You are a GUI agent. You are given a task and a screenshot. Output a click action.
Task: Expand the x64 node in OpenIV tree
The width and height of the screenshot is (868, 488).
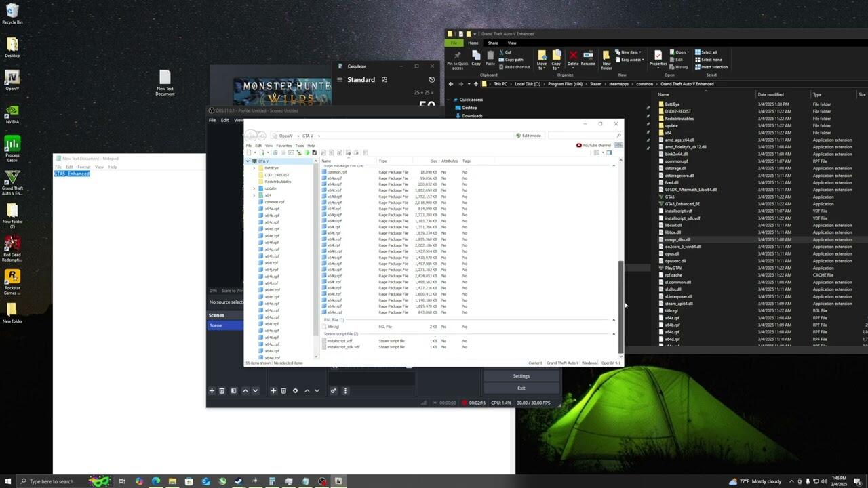pyautogui.click(x=254, y=195)
